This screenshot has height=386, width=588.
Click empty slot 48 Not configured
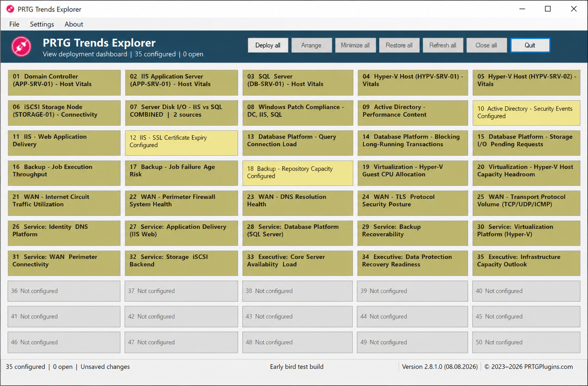297,342
